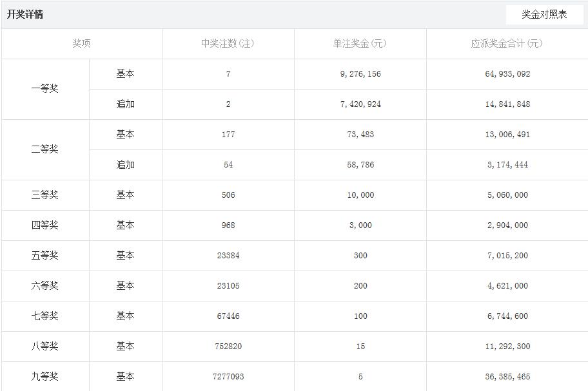
Task: Select the 七等奖 row label
Action: 45,316
